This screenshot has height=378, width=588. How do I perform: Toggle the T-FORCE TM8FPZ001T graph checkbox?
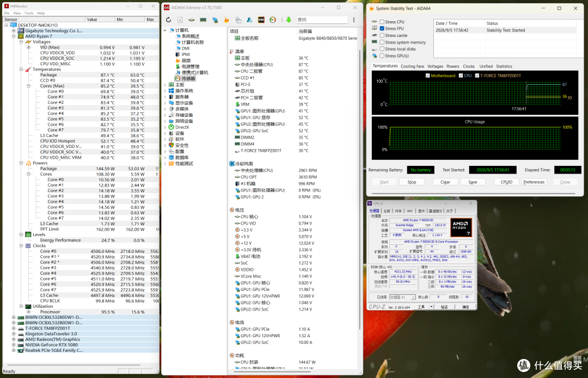(477, 75)
